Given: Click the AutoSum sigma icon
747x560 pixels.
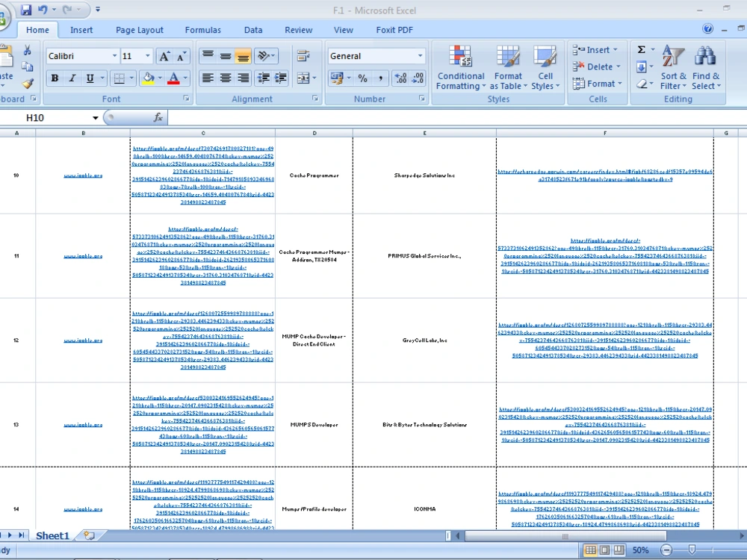Looking at the screenshot, I should click(642, 49).
